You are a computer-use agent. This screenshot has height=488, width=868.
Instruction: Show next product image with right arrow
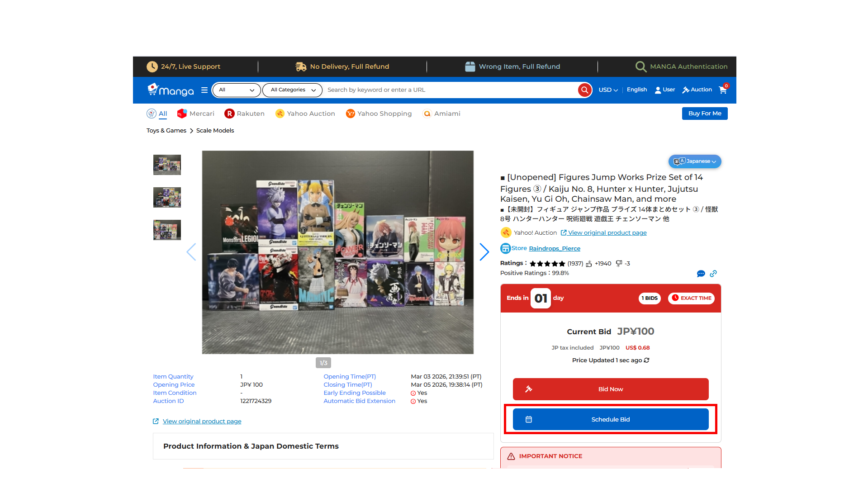pos(484,252)
